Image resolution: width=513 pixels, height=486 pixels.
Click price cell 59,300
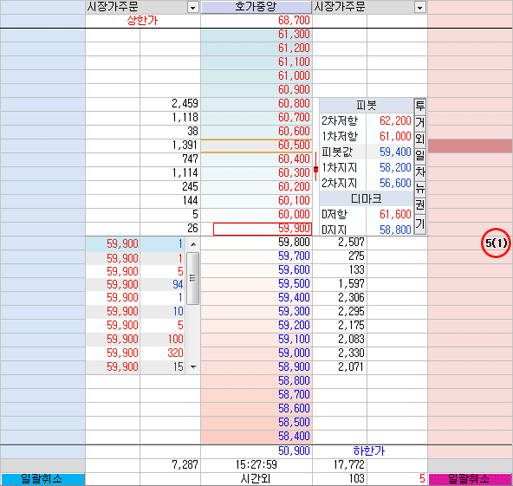(x=256, y=312)
